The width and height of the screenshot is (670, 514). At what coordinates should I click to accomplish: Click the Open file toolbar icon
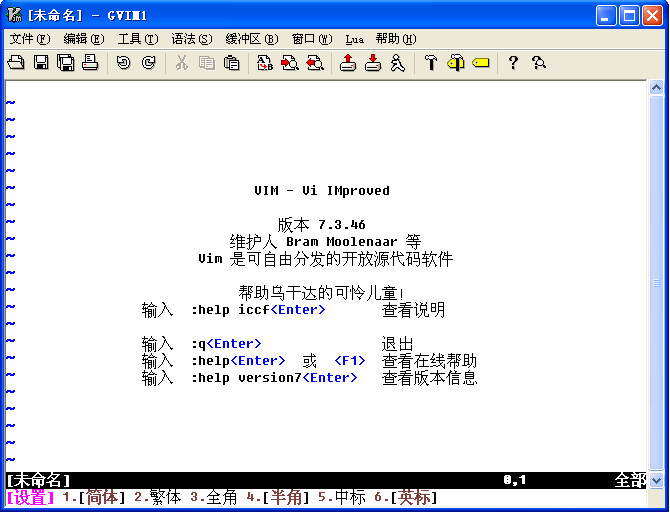point(16,63)
